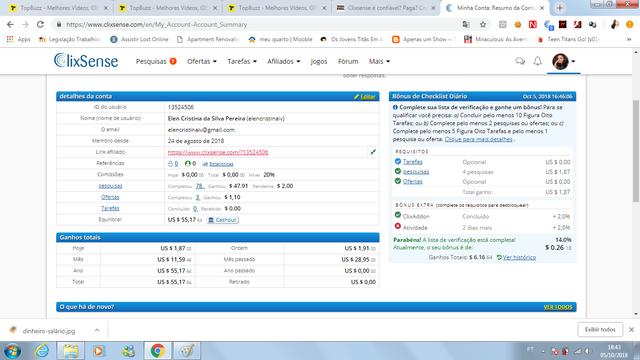Go to the Jogos menu item
The image size is (640, 360).
(x=319, y=61)
